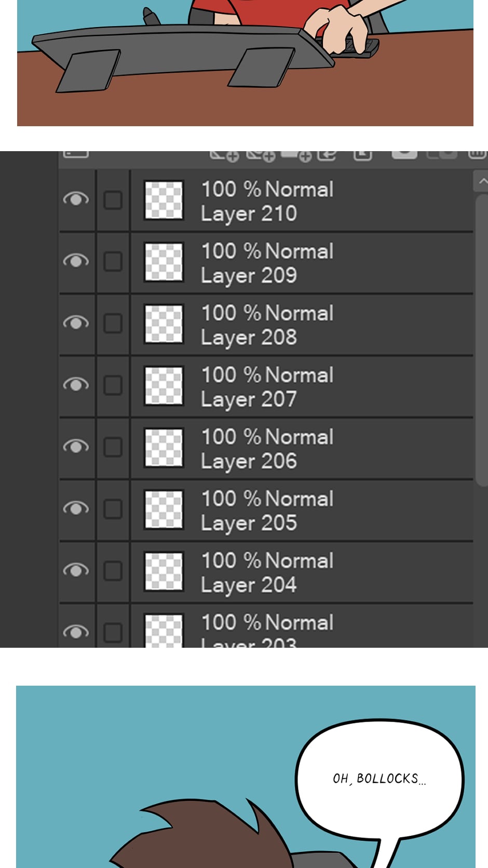This screenshot has width=488, height=868.
Task: Toggle visibility of Layer 207
Action: [x=76, y=385]
